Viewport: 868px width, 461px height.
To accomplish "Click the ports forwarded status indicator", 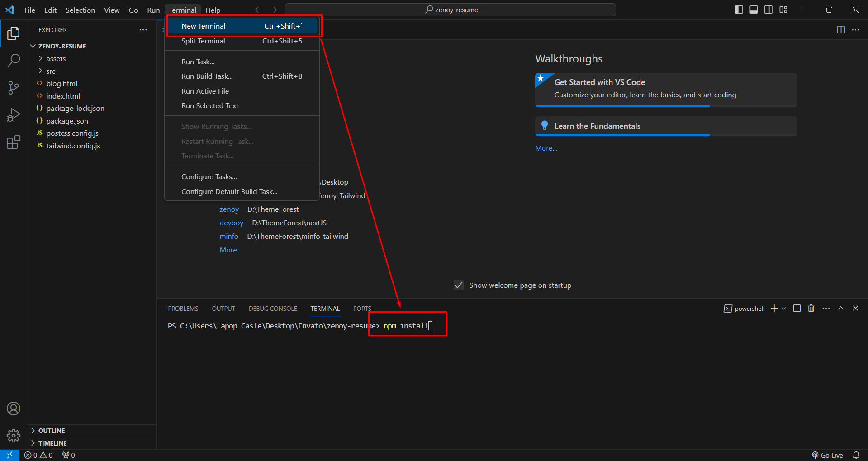I will [x=69, y=455].
